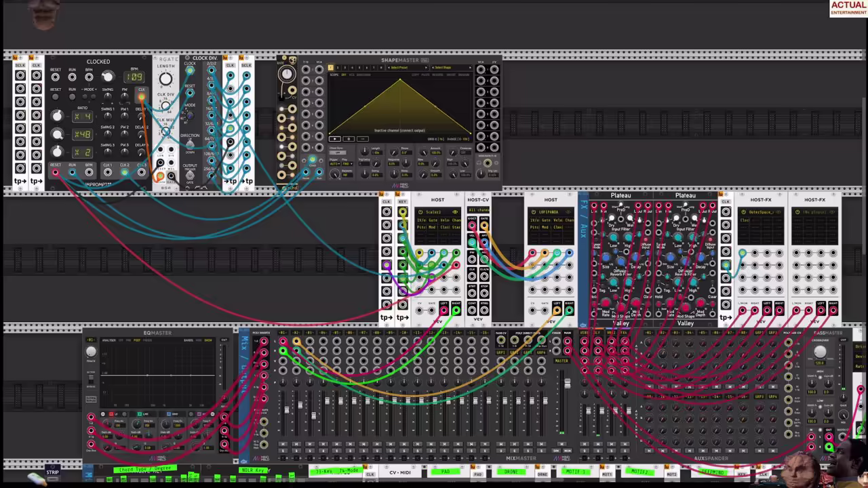Viewport: 868px width, 488px height.
Task: Open ShapeMaster RANGE setting
Action: (x=458, y=139)
